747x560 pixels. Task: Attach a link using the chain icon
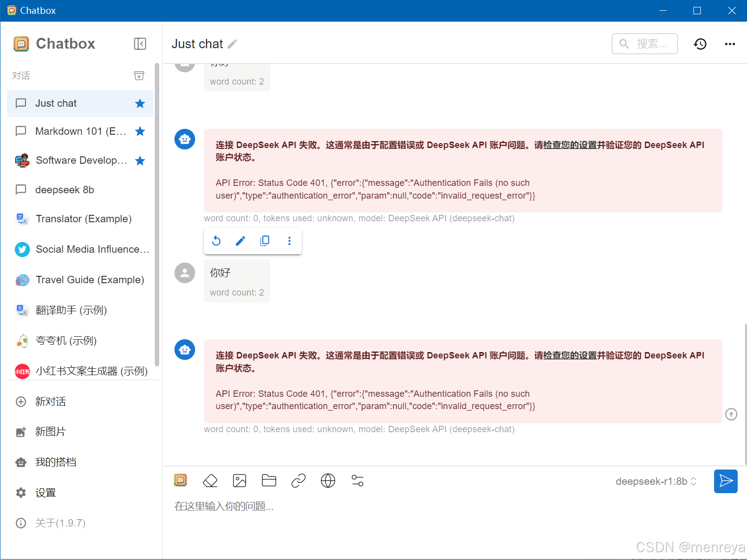pos(298,480)
